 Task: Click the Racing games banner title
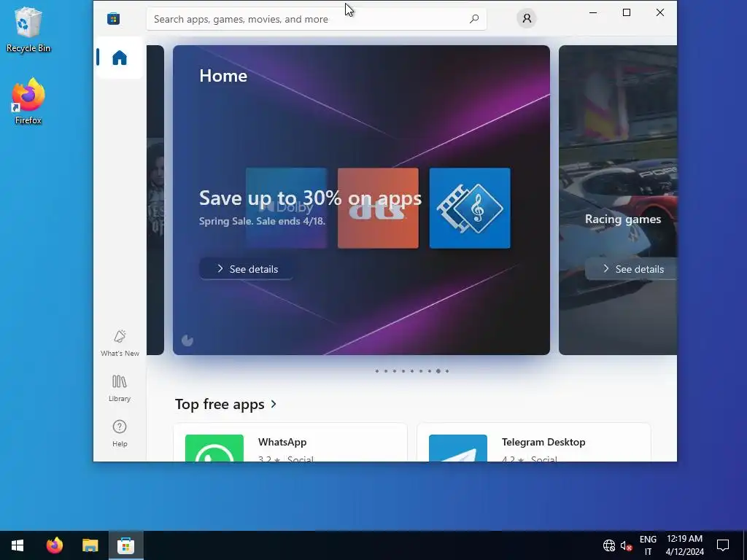(623, 219)
